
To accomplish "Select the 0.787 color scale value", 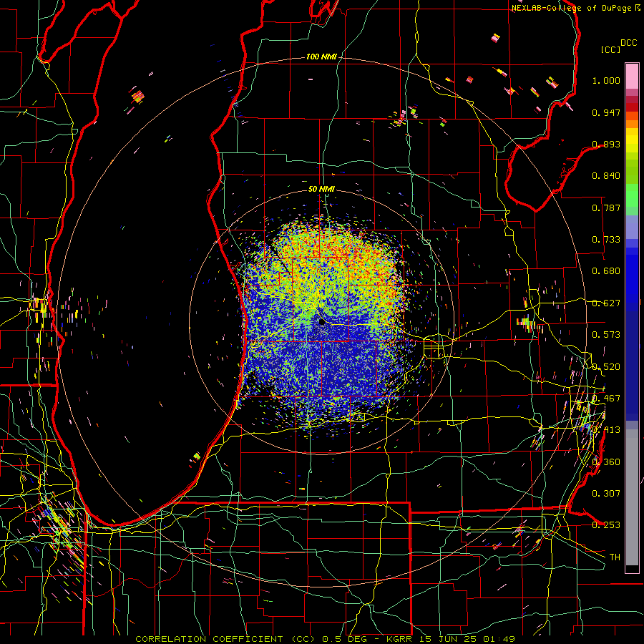I will 606,208.
